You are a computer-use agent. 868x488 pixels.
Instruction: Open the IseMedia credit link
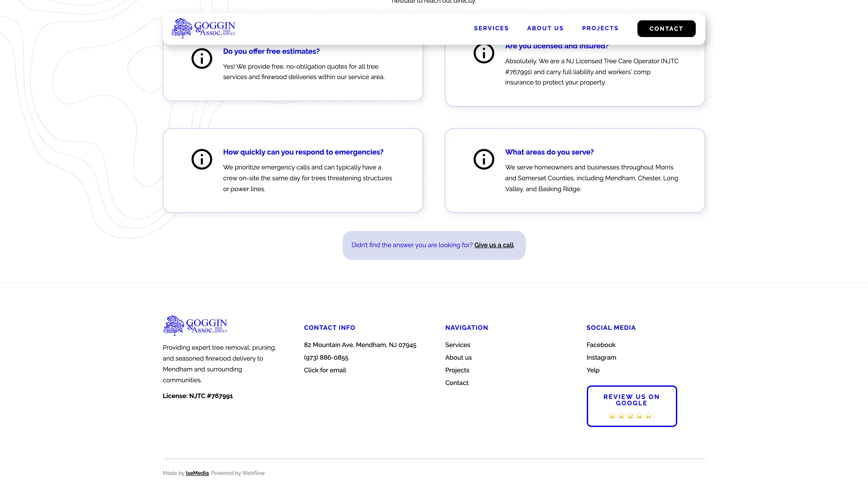tap(197, 473)
